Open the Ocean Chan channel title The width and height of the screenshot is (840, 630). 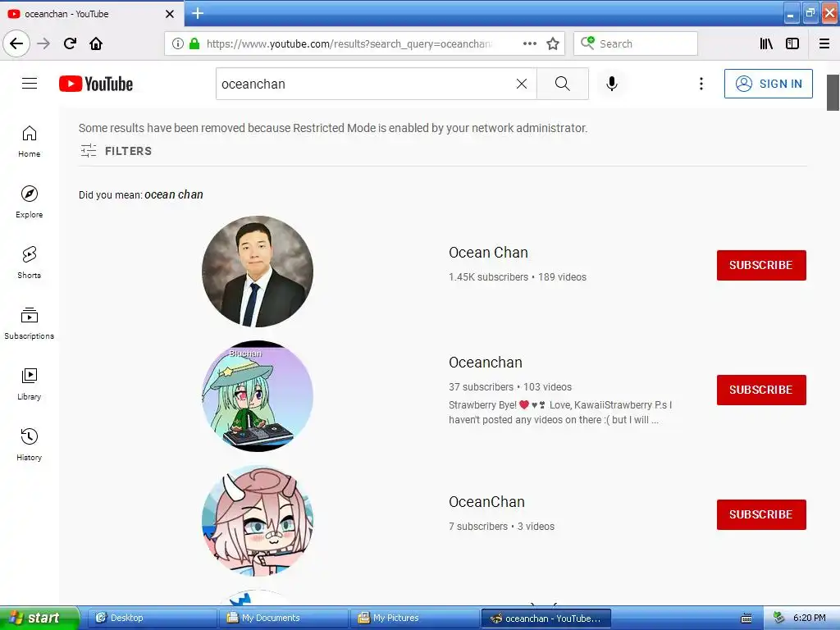click(x=488, y=253)
